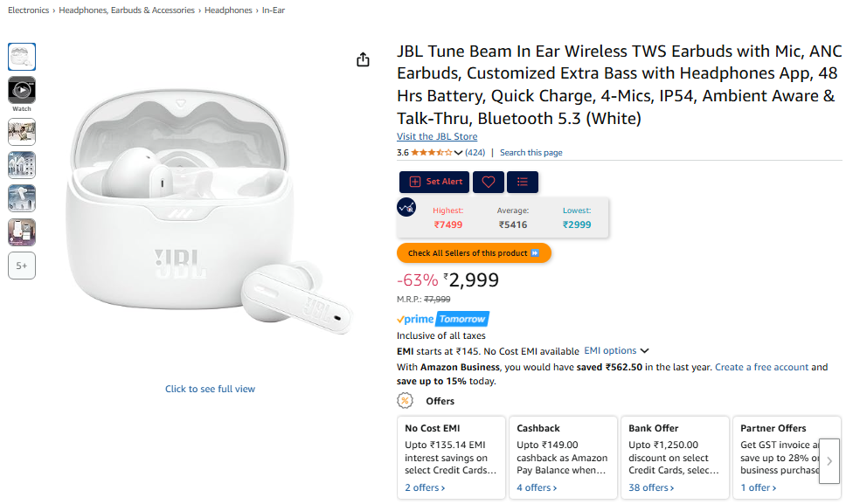This screenshot has height=504, width=846.
Task: Go to Headphones breadcrumb category
Action: (228, 10)
